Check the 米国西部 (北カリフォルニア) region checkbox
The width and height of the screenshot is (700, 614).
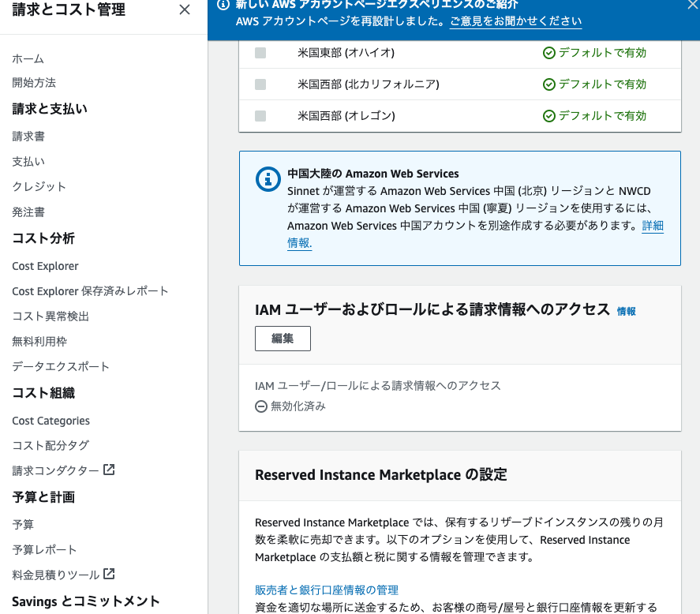(260, 84)
